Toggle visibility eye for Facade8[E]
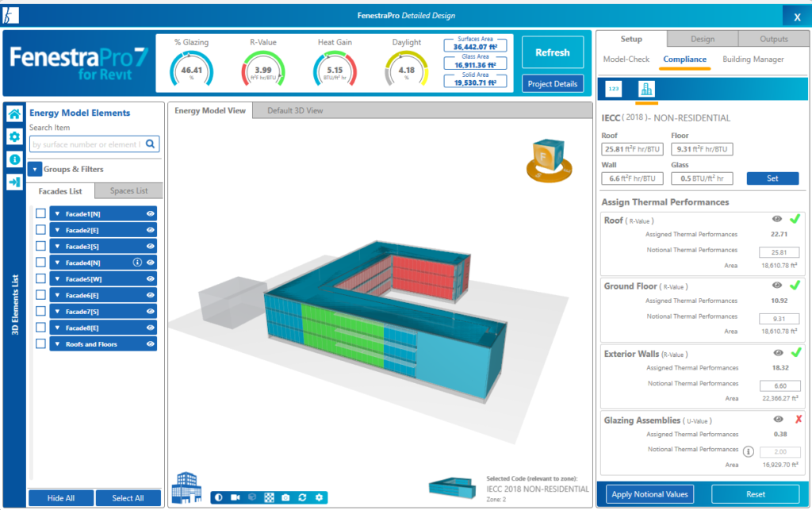The image size is (812, 510). [150, 328]
